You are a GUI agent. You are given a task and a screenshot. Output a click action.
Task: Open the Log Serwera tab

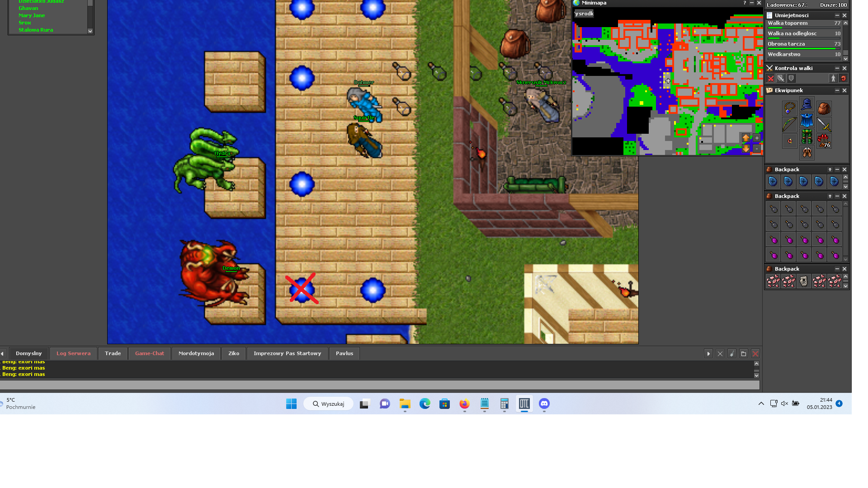point(73,353)
